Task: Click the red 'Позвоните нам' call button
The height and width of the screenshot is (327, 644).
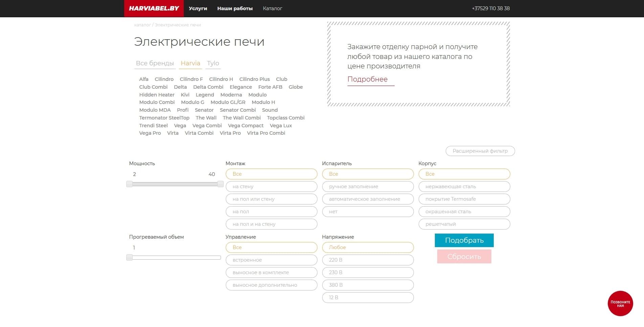Action: coord(620,304)
